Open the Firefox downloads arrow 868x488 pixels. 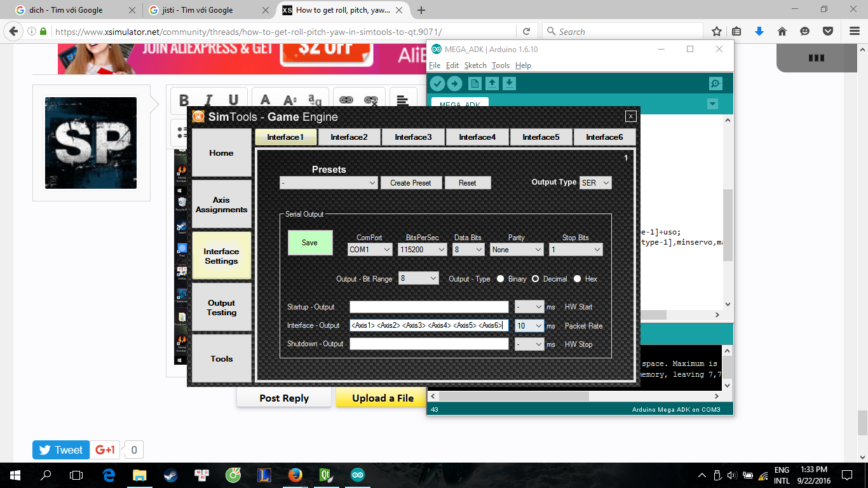click(x=759, y=31)
